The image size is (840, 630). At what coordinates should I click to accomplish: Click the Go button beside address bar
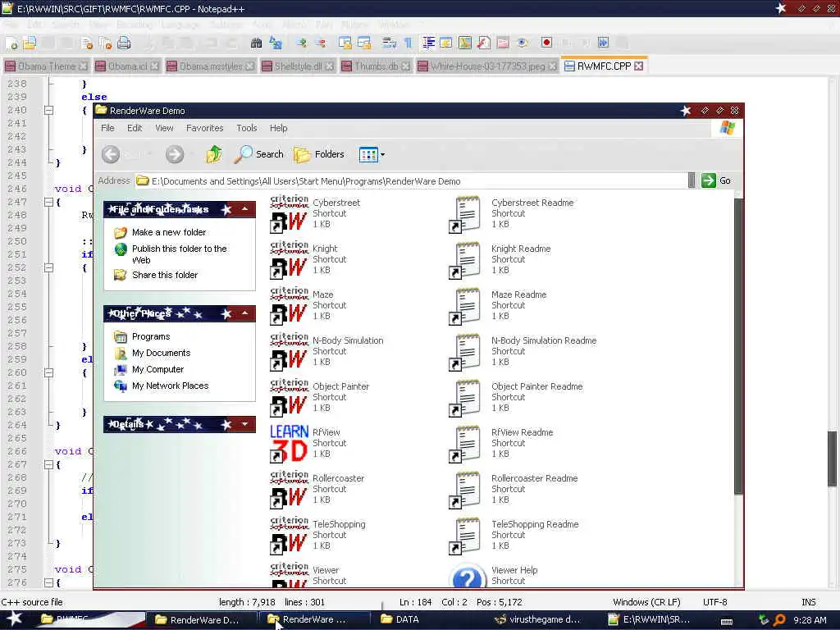pos(716,180)
